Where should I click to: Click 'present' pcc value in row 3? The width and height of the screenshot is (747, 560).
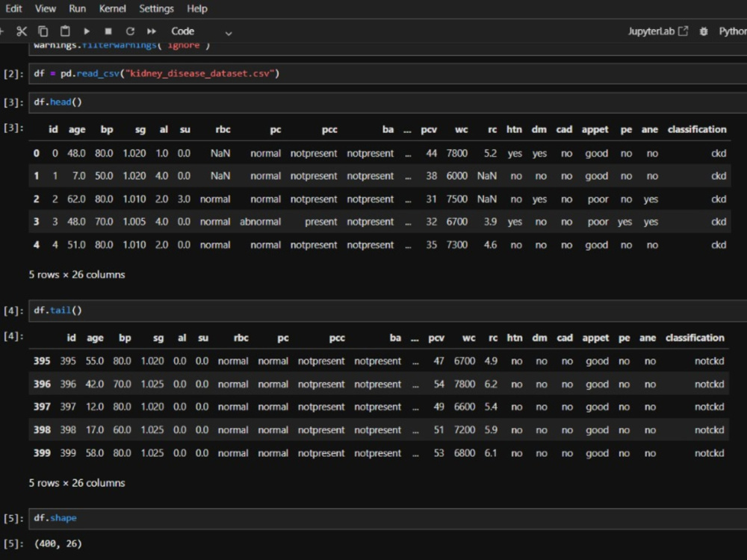point(320,222)
